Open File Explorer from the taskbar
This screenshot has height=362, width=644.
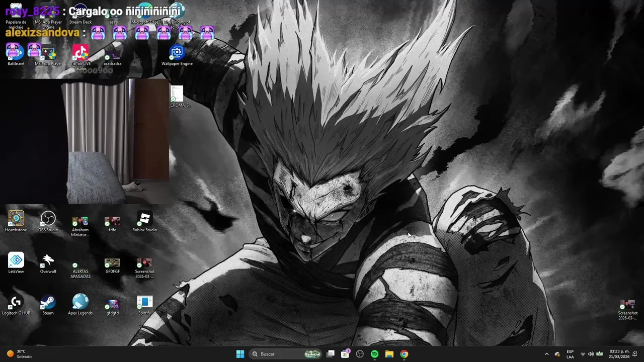point(389,354)
